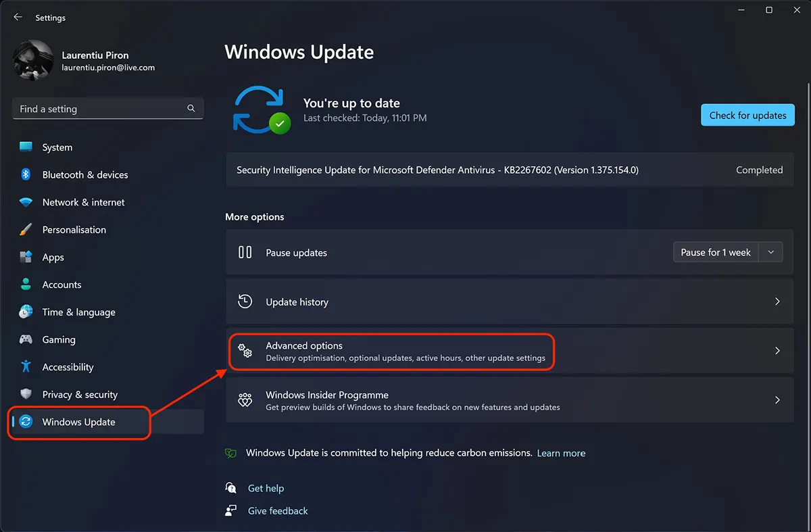Click the account name Laurentiu Piron

(95, 55)
